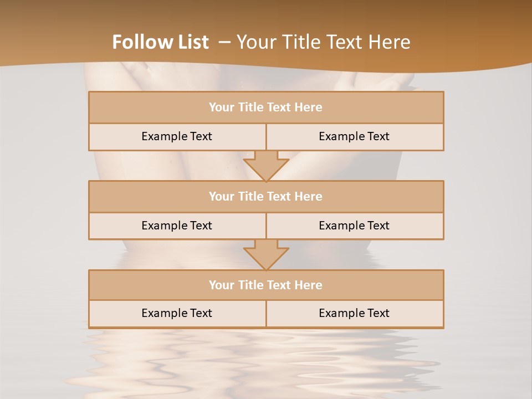
Task: Click the brown banner right of the heading
Action: (477, 33)
